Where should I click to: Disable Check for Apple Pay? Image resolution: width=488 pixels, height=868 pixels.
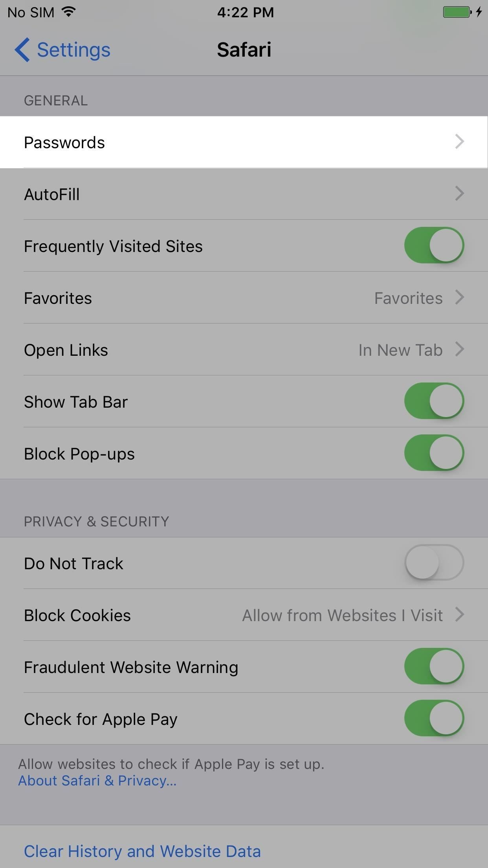pos(434,719)
